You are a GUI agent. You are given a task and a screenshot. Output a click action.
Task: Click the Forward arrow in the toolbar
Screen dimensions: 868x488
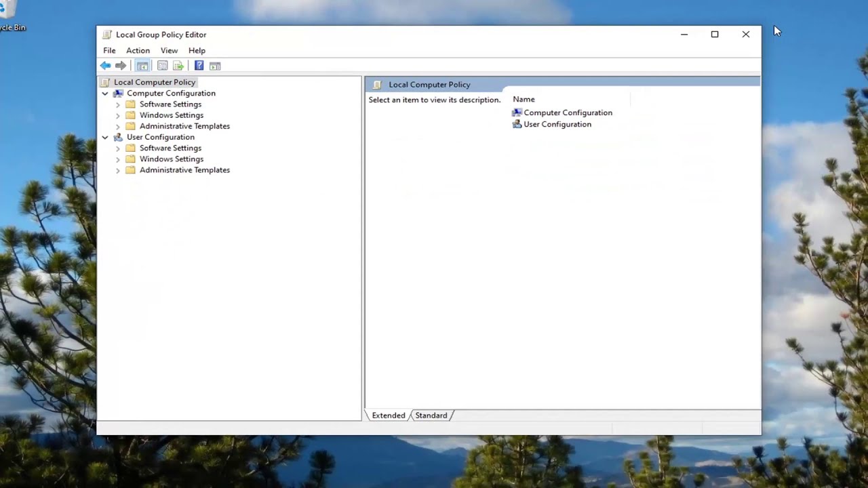pos(121,66)
